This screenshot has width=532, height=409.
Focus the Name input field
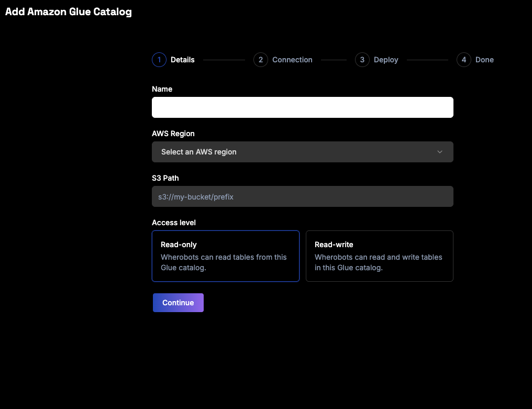302,107
